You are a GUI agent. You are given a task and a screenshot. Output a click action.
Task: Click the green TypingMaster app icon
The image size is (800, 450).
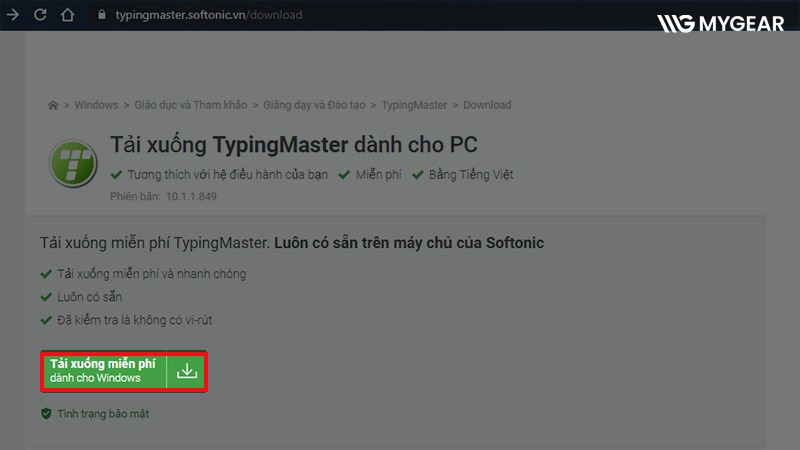click(73, 163)
